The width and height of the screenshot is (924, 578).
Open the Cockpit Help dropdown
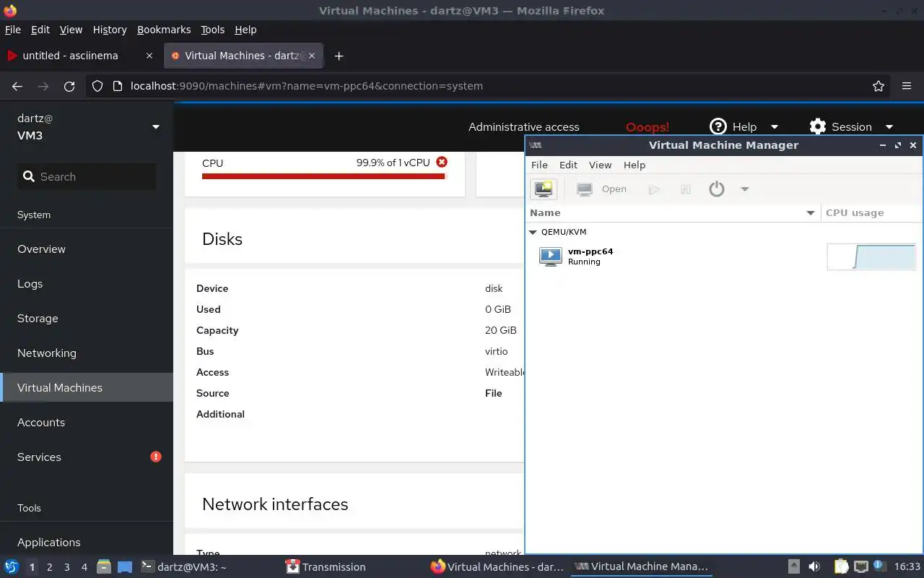tap(744, 127)
